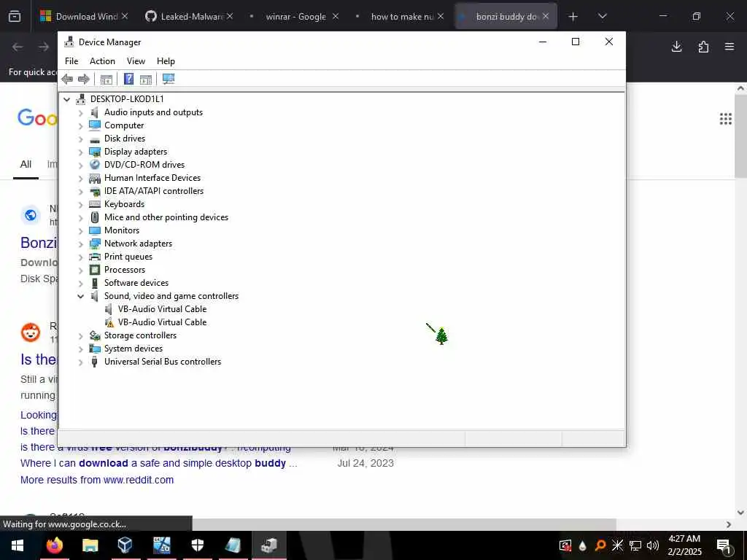Open Firefox extensions puzzle icon
Image resolution: width=747 pixels, height=560 pixels.
click(703, 47)
